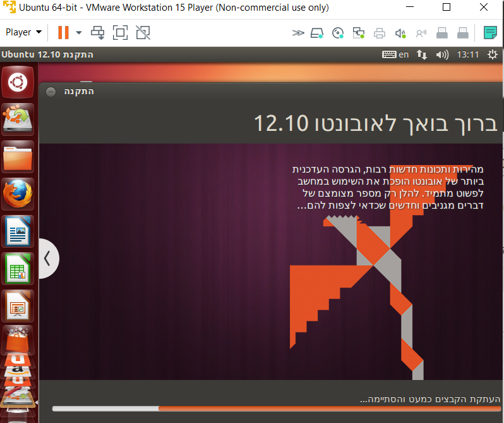Open the Ubuntu One launcher icon

[18, 359]
